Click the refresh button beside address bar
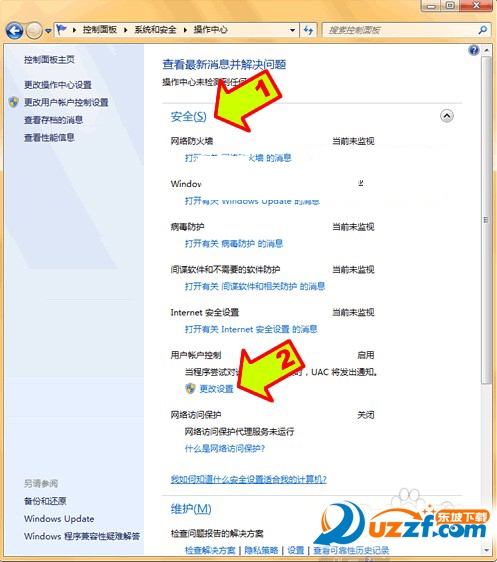Image resolution: width=497 pixels, height=562 pixels. [x=308, y=30]
